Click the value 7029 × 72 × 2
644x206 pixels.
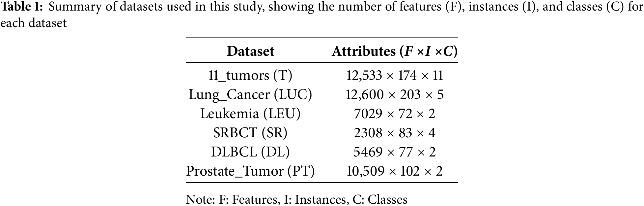[x=394, y=114]
